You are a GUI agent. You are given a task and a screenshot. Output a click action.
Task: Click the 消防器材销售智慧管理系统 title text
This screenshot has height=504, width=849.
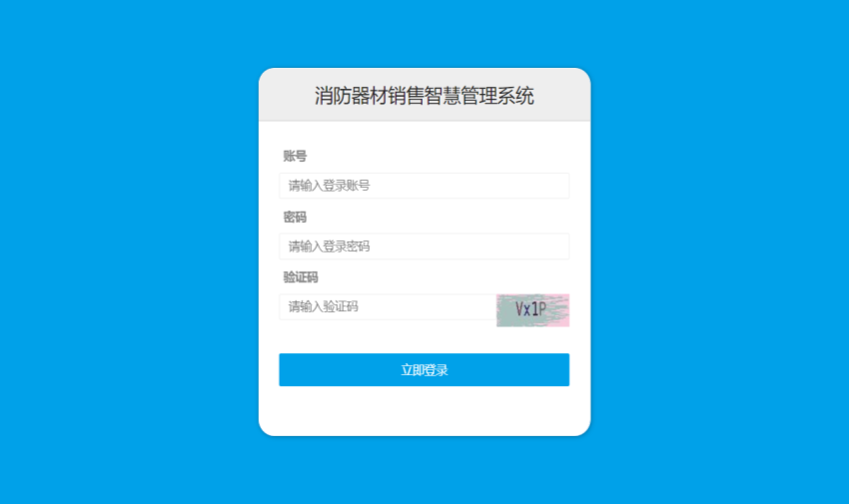pos(424,96)
